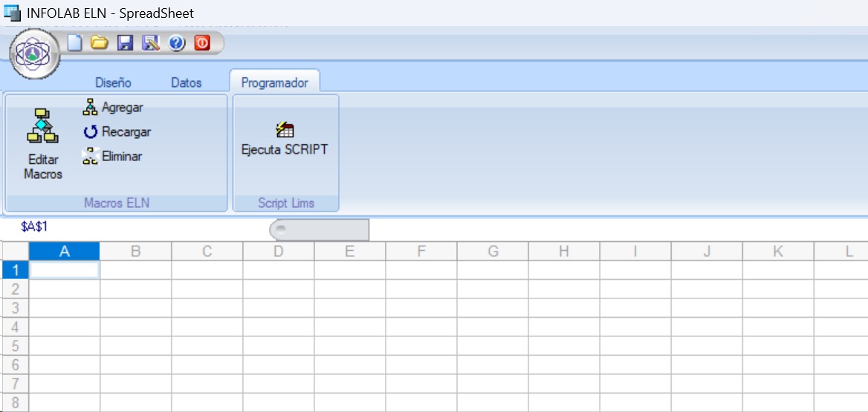
Task: Click the $A$1 cell reference box
Action: click(34, 226)
